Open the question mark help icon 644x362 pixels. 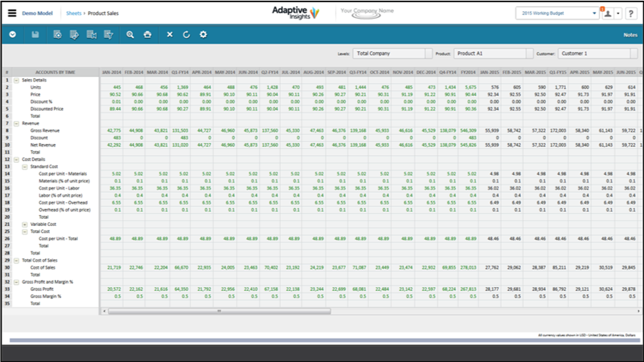[631, 14]
